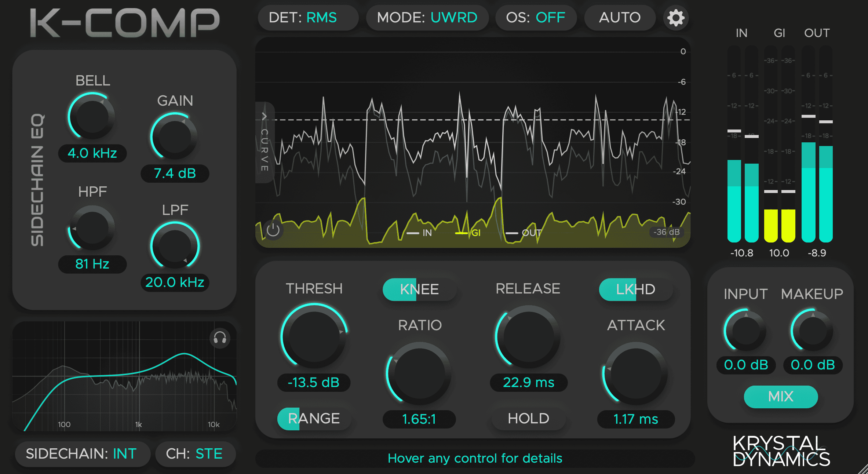Click the sidechain GAIN knob
The height and width of the screenshot is (474, 868).
coord(175,136)
